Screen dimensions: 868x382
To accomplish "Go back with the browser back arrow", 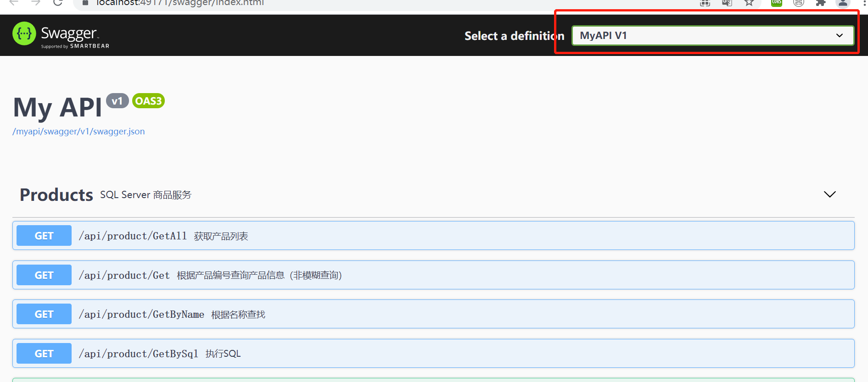I will click(x=14, y=3).
